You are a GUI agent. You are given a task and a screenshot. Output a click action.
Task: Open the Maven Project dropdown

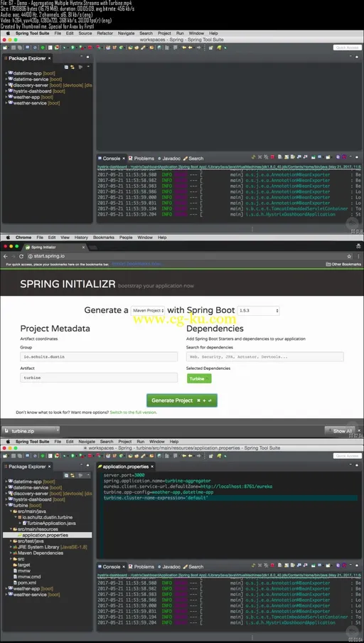coord(148,310)
